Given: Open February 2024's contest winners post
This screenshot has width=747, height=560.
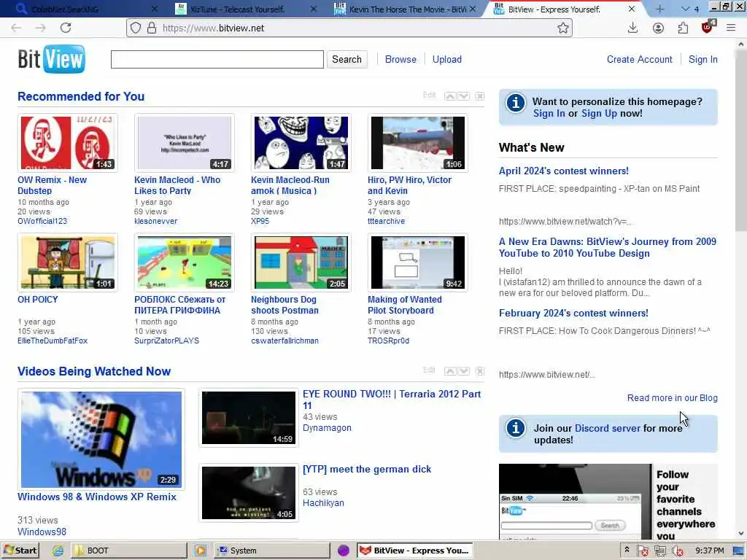Looking at the screenshot, I should pos(573,314).
